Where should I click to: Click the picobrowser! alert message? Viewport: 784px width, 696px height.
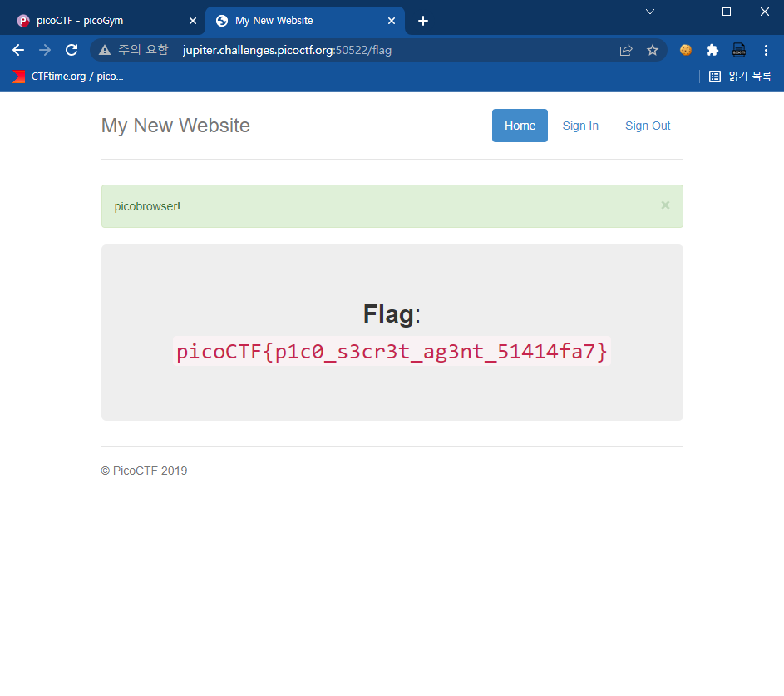147,206
